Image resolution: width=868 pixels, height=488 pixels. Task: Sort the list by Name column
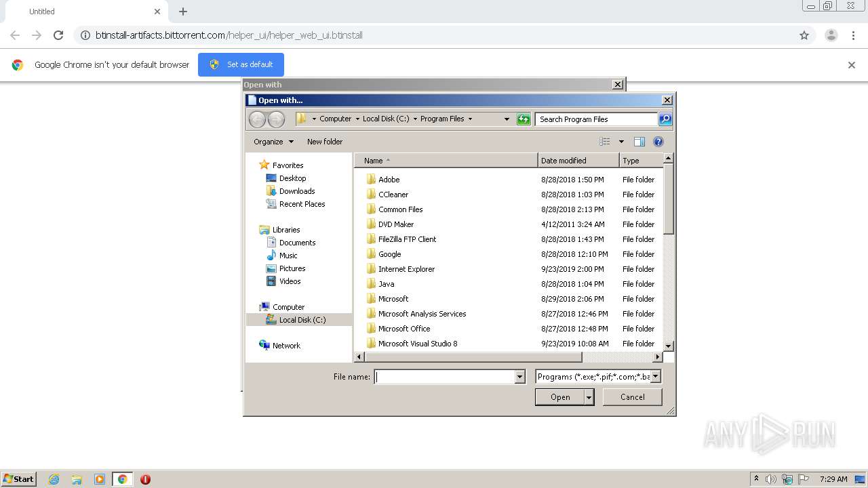(446, 161)
